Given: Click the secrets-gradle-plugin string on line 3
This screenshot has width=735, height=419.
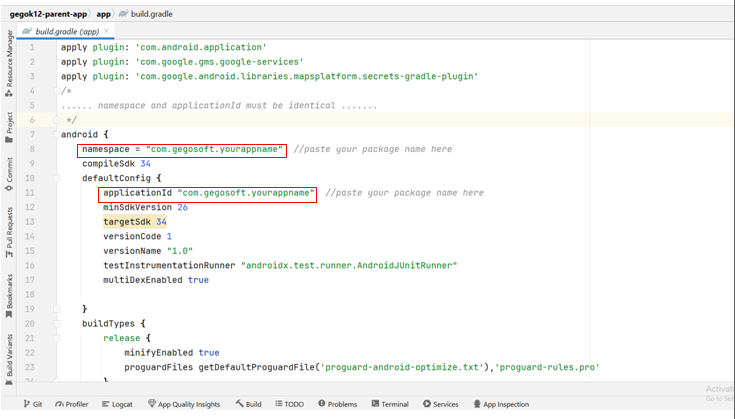Looking at the screenshot, I should [x=307, y=76].
